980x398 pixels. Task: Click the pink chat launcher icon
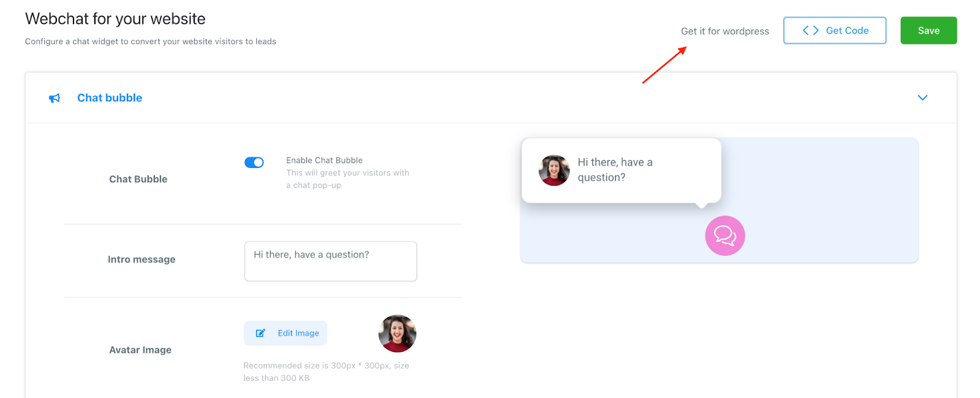tap(725, 235)
